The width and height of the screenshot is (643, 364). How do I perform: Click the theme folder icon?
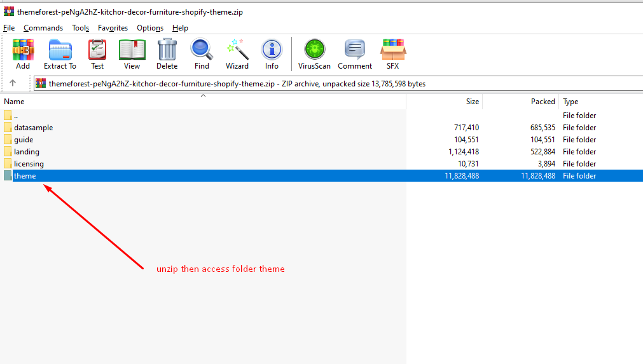pyautogui.click(x=8, y=176)
